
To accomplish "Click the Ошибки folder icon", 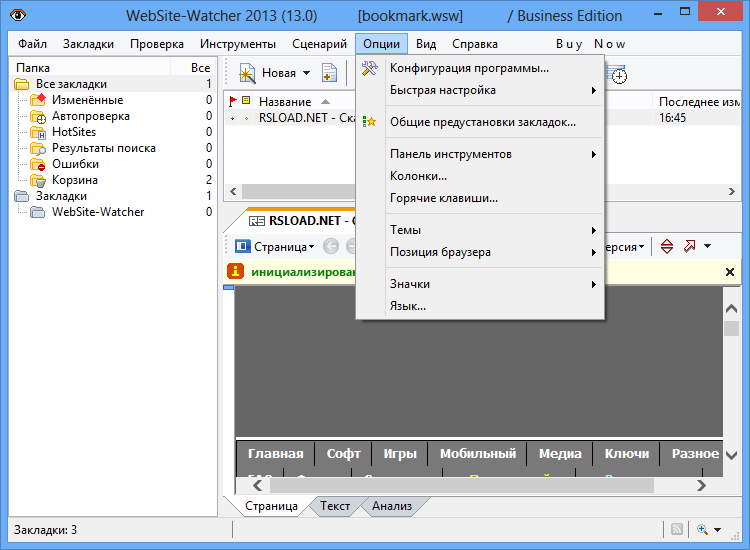I will tap(38, 164).
